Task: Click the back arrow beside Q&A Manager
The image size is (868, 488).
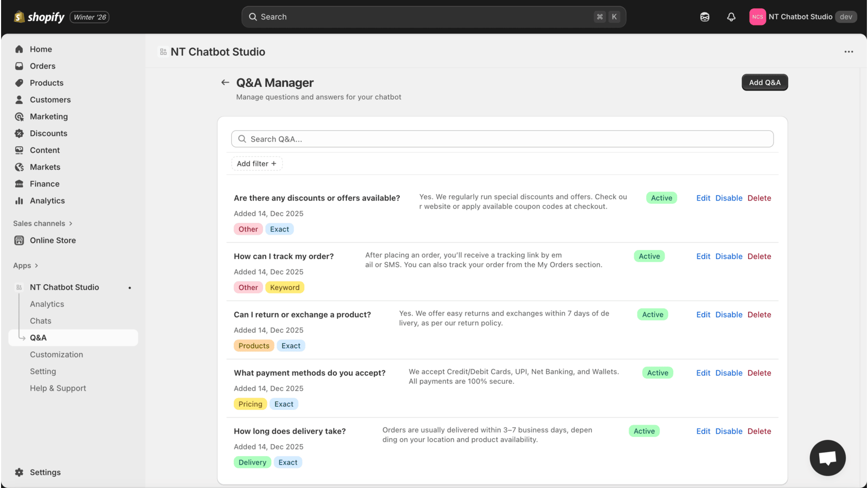Action: coord(225,82)
